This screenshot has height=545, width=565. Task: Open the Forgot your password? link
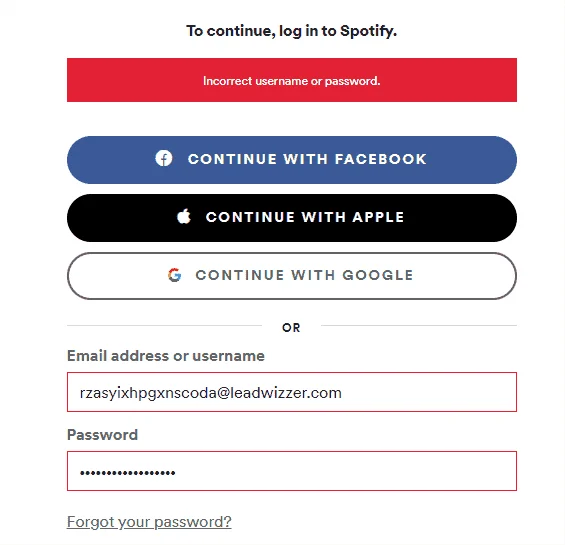149,522
